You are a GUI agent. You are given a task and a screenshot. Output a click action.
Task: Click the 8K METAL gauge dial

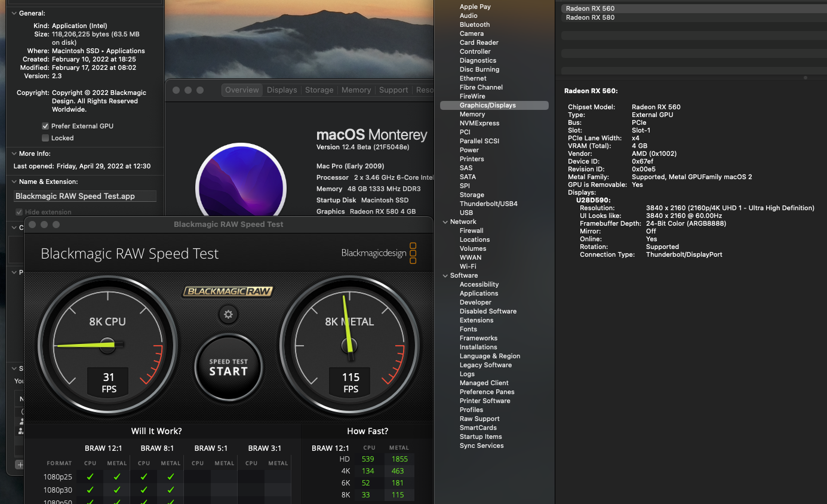point(350,345)
